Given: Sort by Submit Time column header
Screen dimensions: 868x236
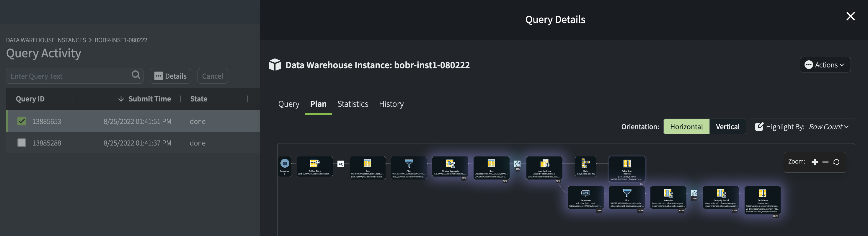Looking at the screenshot, I should [149, 99].
